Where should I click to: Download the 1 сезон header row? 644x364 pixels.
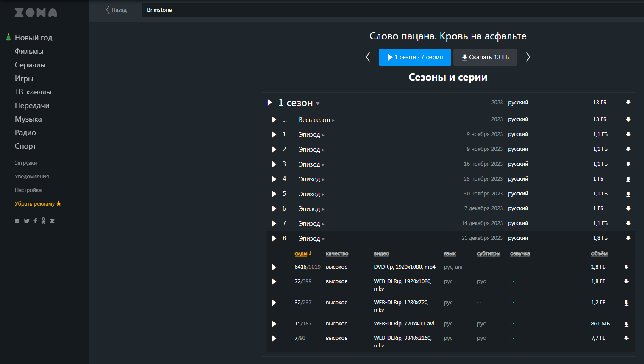628,103
